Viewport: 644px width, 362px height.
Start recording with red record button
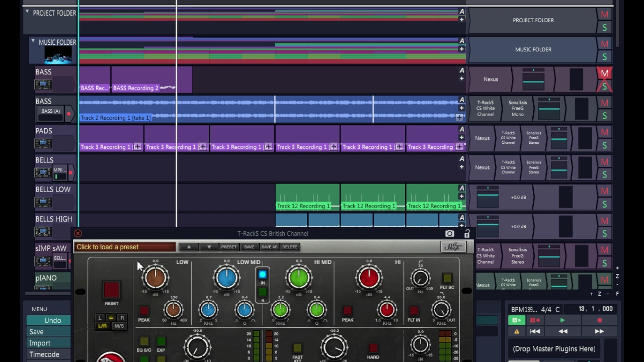point(599,320)
